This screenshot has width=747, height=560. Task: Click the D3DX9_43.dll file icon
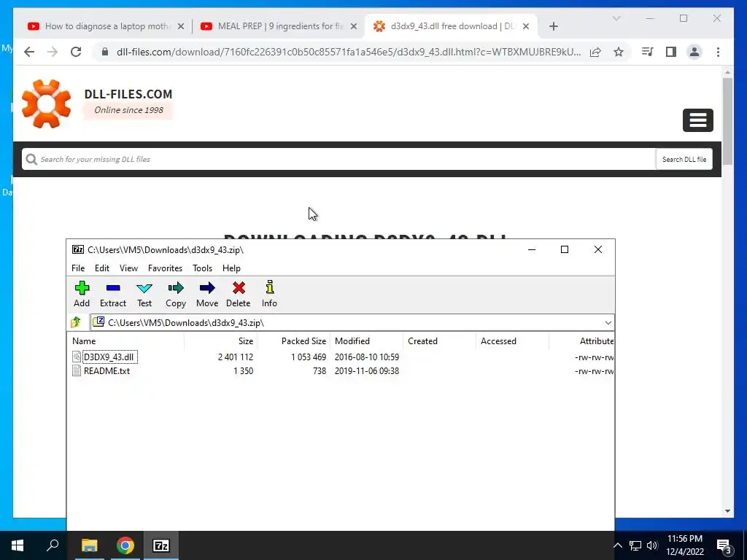77,357
